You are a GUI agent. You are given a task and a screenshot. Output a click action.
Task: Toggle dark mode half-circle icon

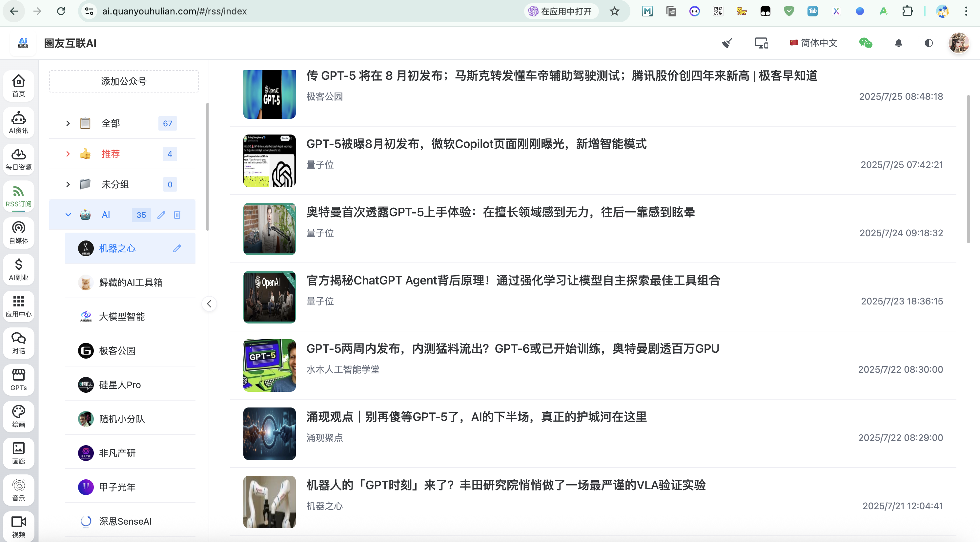point(929,43)
